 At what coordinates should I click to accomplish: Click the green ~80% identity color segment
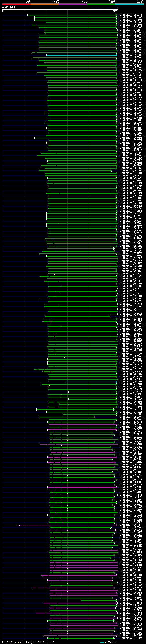pos(101,4)
